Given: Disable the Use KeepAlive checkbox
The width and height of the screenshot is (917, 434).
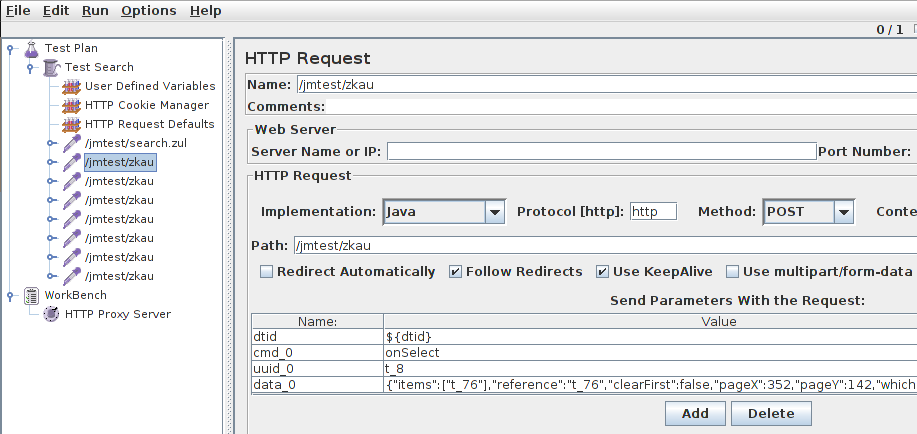Looking at the screenshot, I should 603,271.
